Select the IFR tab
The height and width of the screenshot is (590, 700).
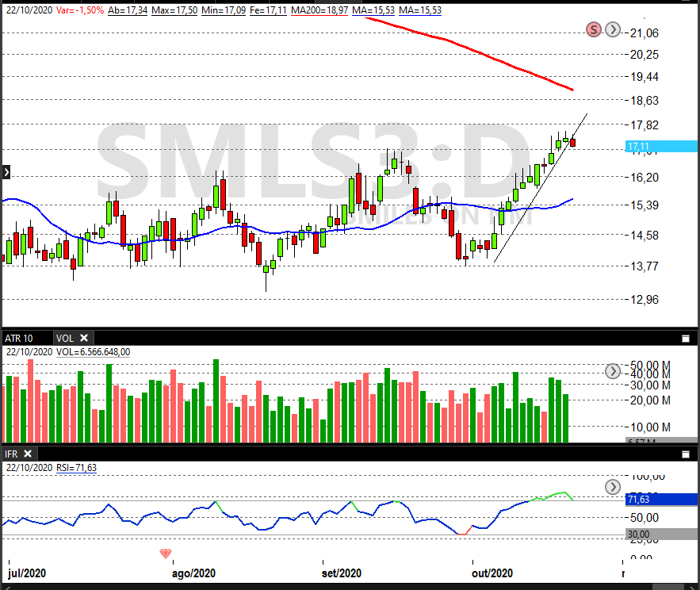(x=11, y=454)
